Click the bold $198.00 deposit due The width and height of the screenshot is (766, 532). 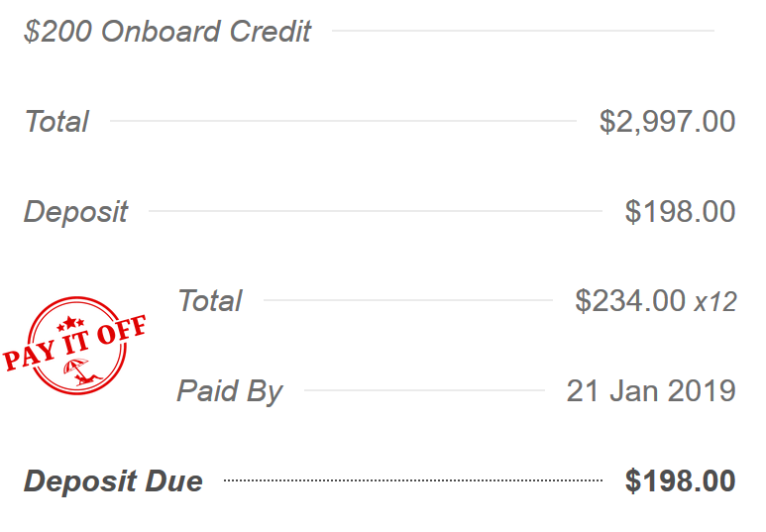tap(680, 480)
